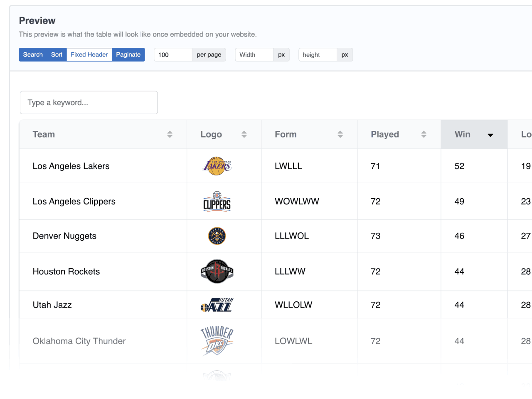This screenshot has width=532, height=399.
Task: Focus the Type a keyword search box
Action: click(89, 103)
